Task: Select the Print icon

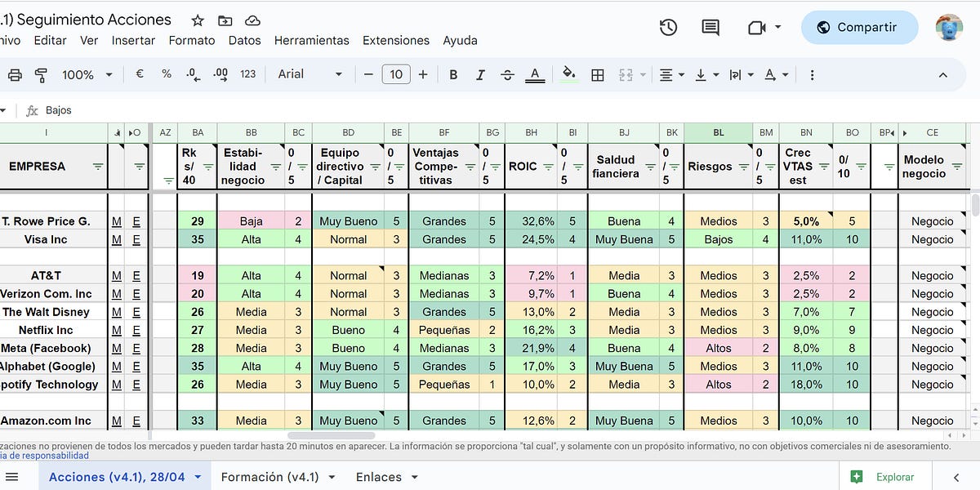Action: [15, 73]
